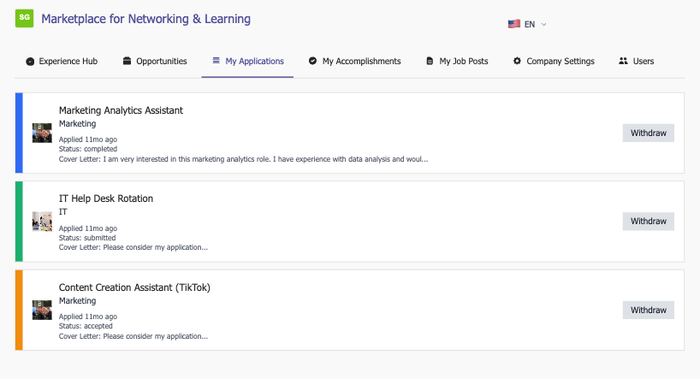
Task: Select the My Applications tab
Action: [x=248, y=61]
